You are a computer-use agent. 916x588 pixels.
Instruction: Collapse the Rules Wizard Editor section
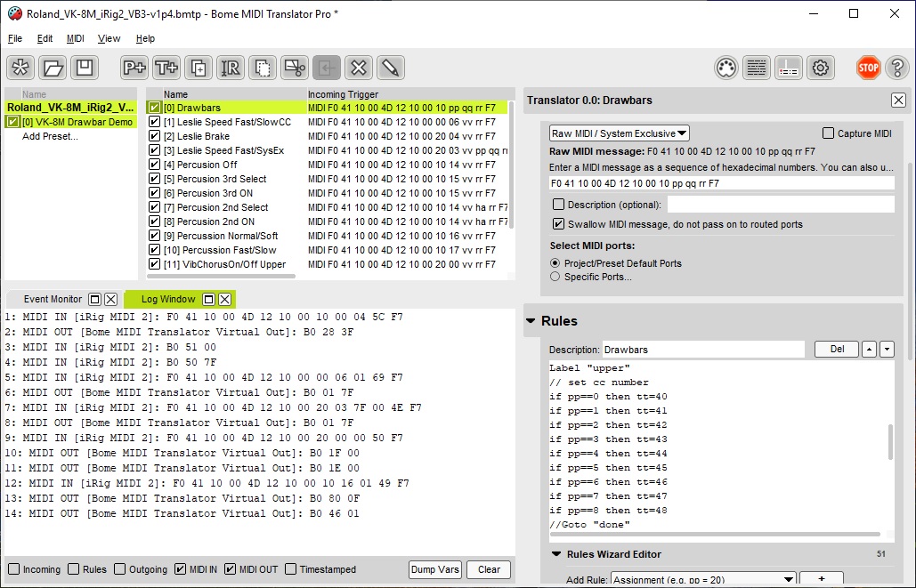556,554
